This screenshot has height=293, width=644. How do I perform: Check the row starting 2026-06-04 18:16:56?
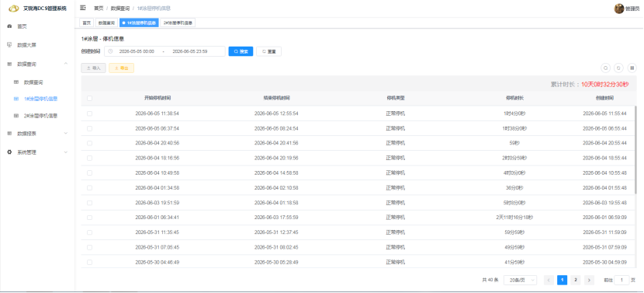click(89, 158)
